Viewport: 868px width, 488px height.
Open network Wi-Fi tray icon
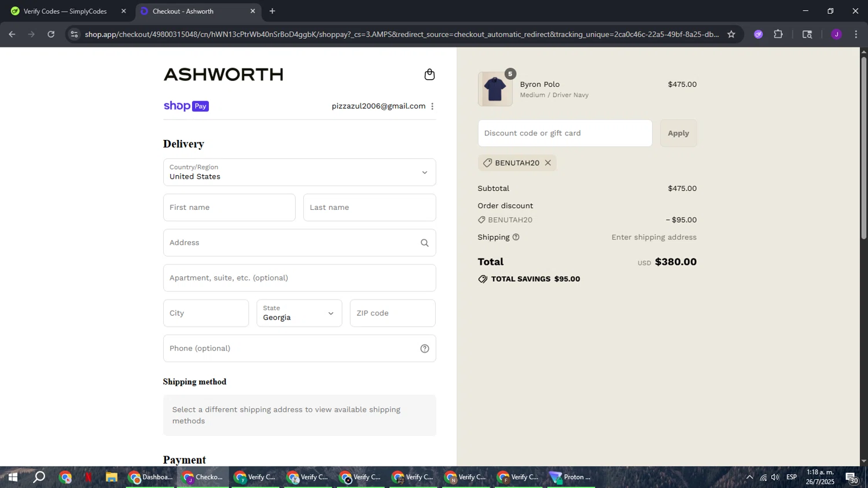coord(763,478)
